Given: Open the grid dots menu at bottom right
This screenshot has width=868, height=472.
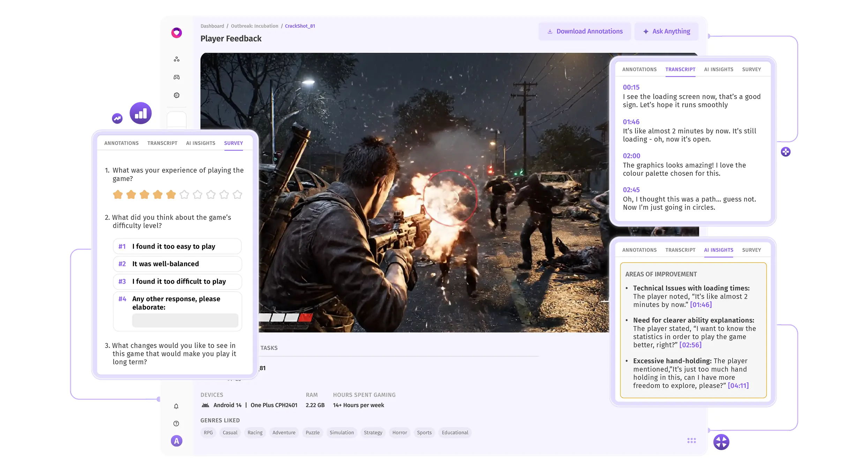Looking at the screenshot, I should click(691, 440).
